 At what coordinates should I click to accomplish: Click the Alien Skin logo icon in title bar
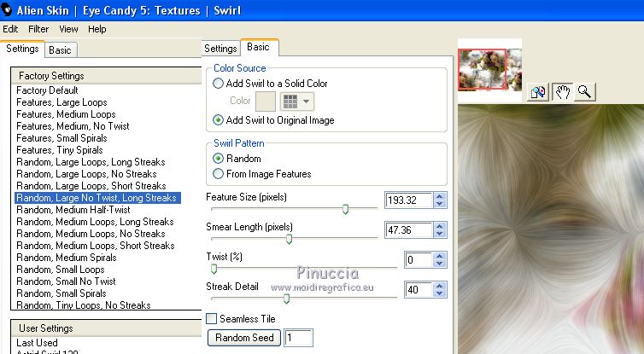(x=6, y=10)
